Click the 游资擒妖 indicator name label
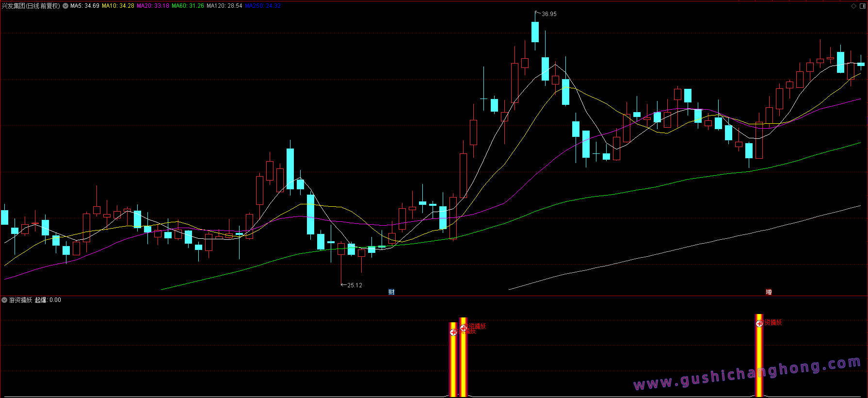The image size is (868, 398). click(x=20, y=300)
